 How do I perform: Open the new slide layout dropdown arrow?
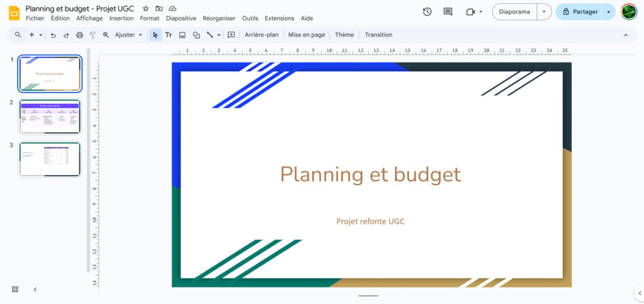[x=41, y=35]
